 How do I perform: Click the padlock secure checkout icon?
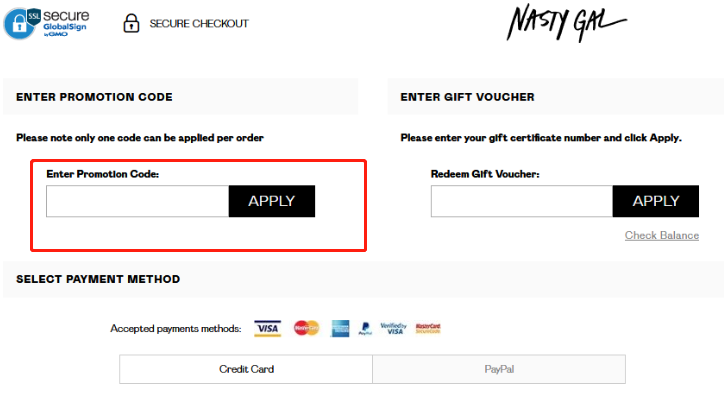coord(131,23)
